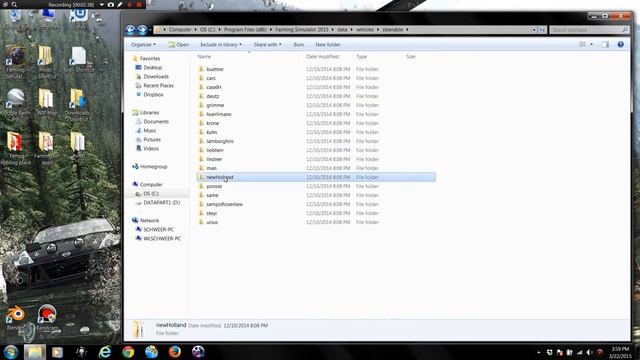Sort by the Date modified column header
The height and width of the screenshot is (360, 640).
click(322, 57)
